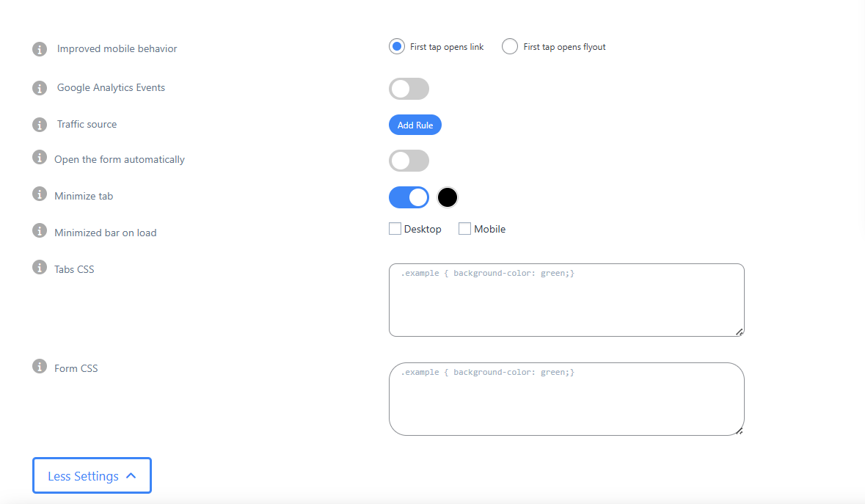Open the black Minimize tab color picker
Screen dimensions: 865x504
point(448,197)
